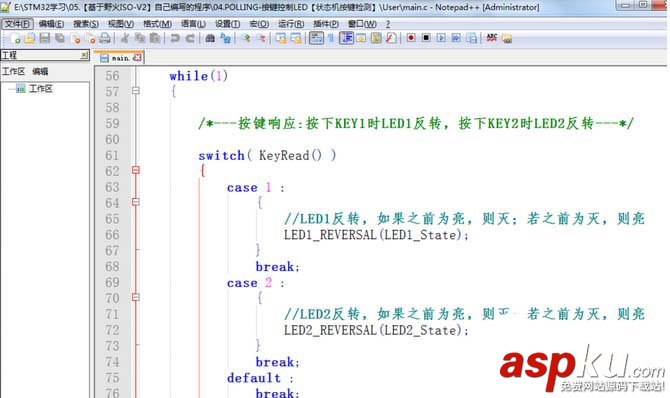The image size is (670, 398).
Task: Click on the KeyRead() call in the switch statement
Action: (x=290, y=155)
